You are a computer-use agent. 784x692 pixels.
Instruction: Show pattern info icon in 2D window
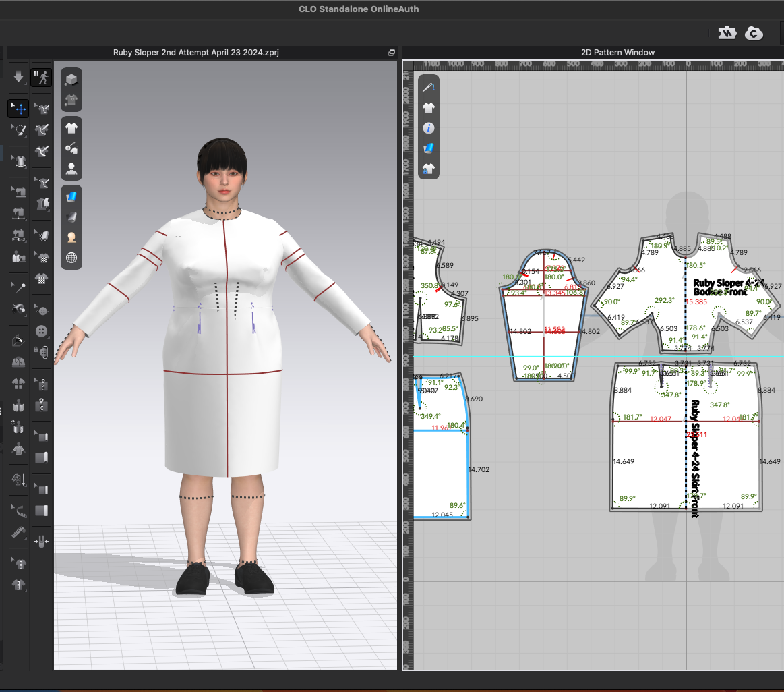pyautogui.click(x=429, y=128)
